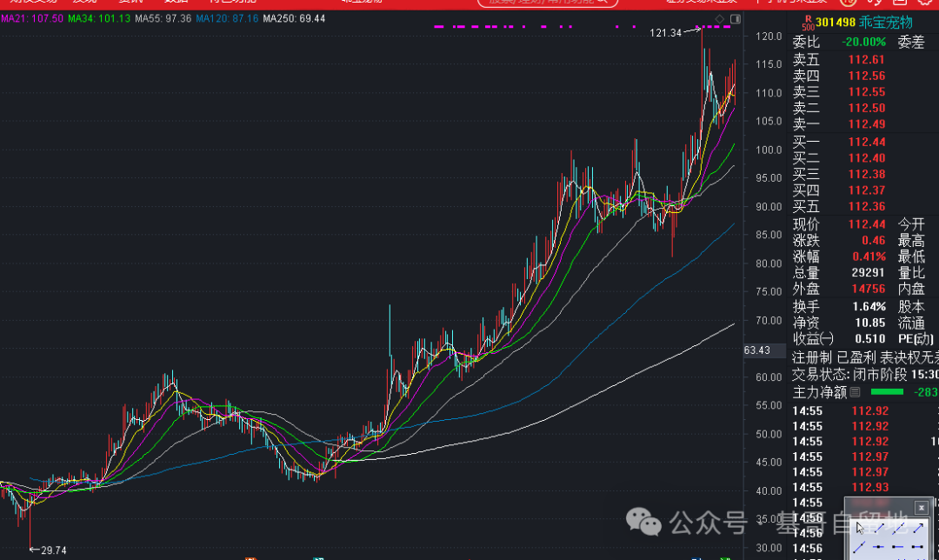Click the MA120: 87.16 indicator label
This screenshot has height=560, width=939.
pyautogui.click(x=227, y=18)
